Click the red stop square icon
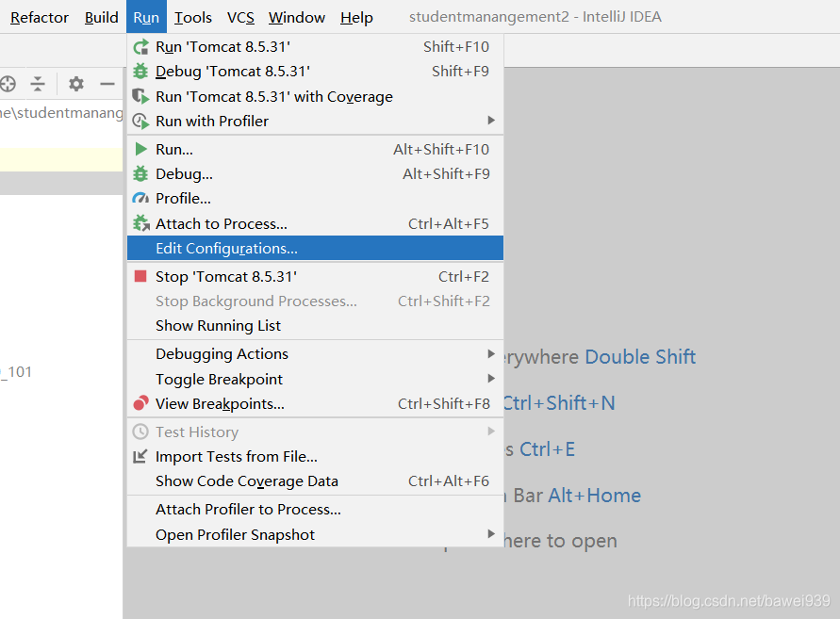 tap(140, 276)
